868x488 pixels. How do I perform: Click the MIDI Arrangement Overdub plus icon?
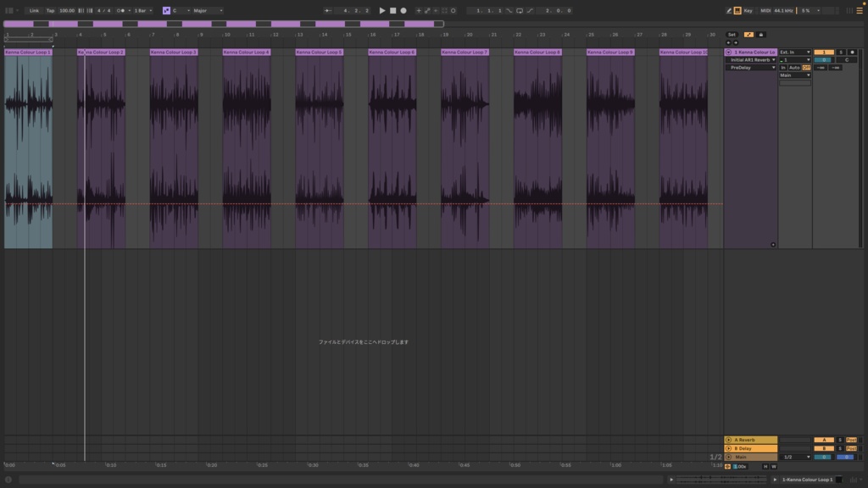point(419,10)
